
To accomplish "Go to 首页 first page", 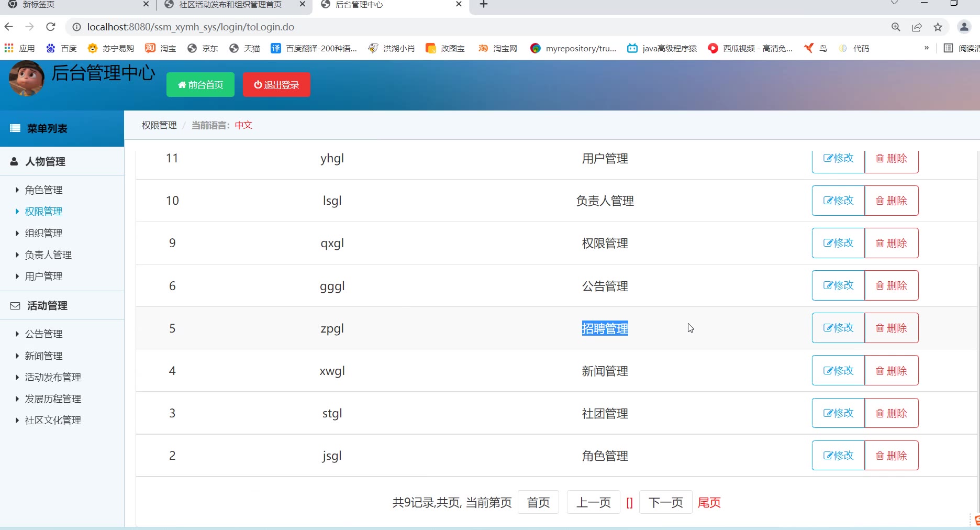I will click(x=538, y=503).
